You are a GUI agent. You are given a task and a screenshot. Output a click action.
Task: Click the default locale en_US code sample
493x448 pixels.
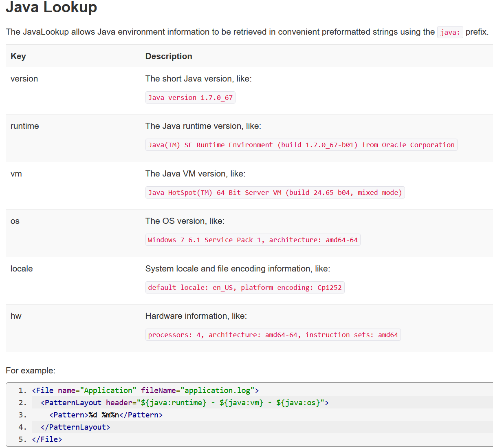(x=244, y=288)
